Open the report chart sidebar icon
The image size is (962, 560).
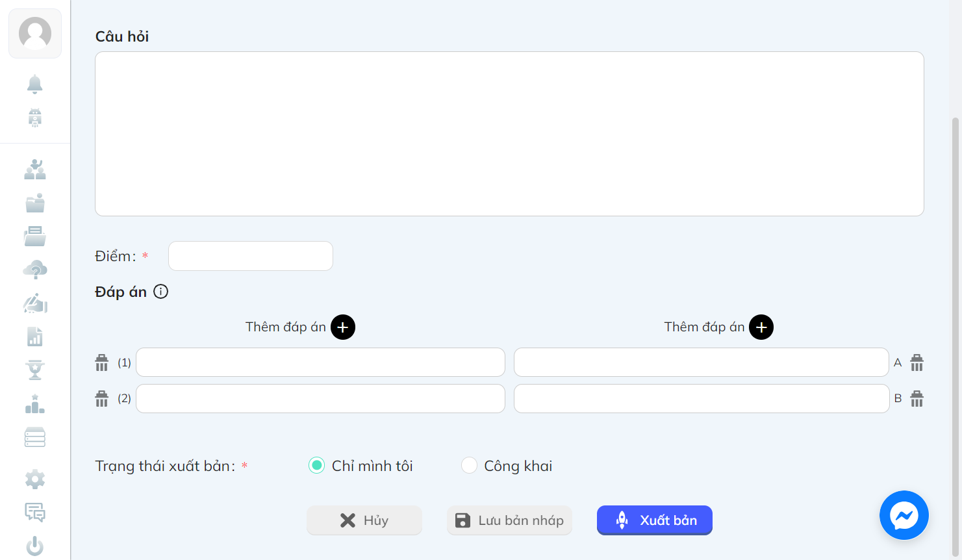(35, 337)
